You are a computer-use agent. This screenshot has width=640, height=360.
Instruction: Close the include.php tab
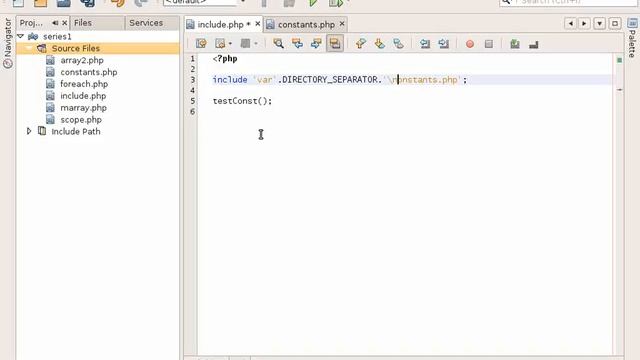pyautogui.click(x=258, y=24)
